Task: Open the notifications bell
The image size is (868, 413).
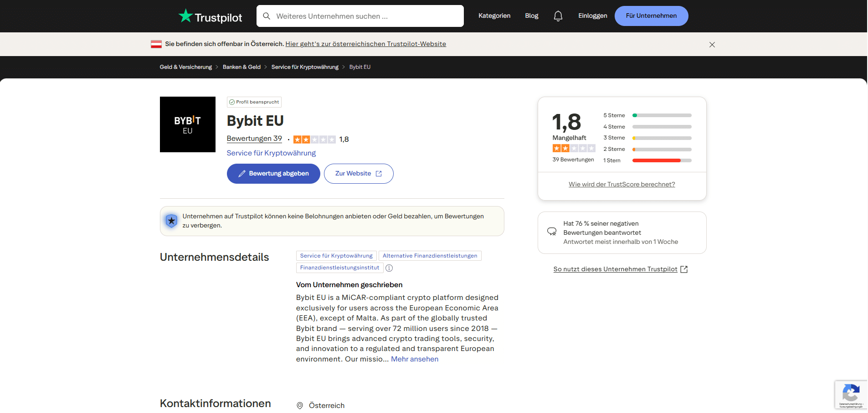Action: point(558,16)
